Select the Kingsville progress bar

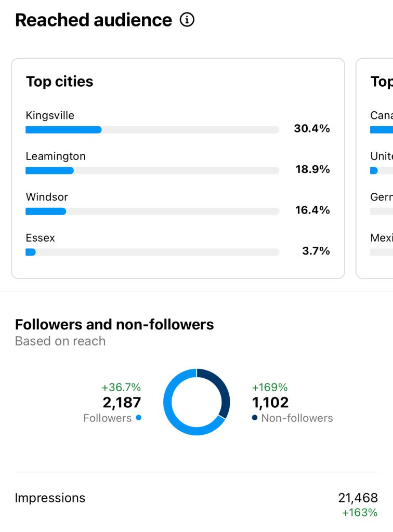(152, 130)
